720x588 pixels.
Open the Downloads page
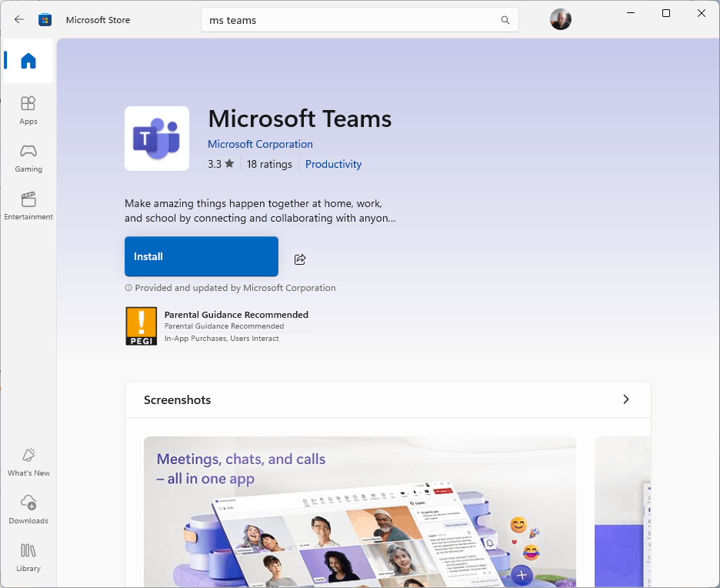tap(28, 510)
